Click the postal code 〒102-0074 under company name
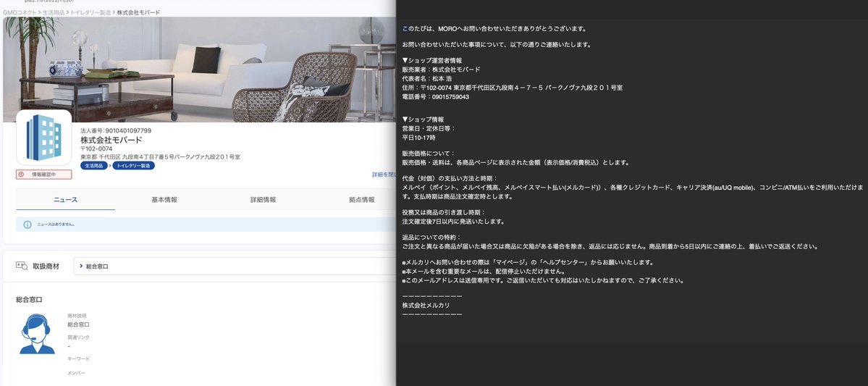 pos(96,149)
